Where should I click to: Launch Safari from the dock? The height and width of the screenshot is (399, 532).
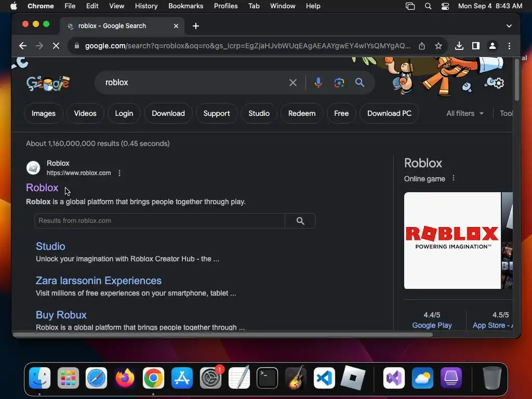(x=96, y=378)
